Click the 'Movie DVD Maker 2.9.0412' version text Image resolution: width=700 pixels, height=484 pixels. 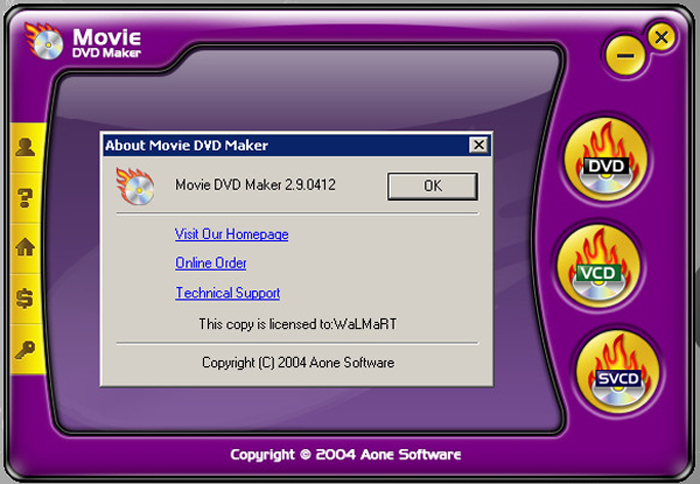pyautogui.click(x=255, y=184)
